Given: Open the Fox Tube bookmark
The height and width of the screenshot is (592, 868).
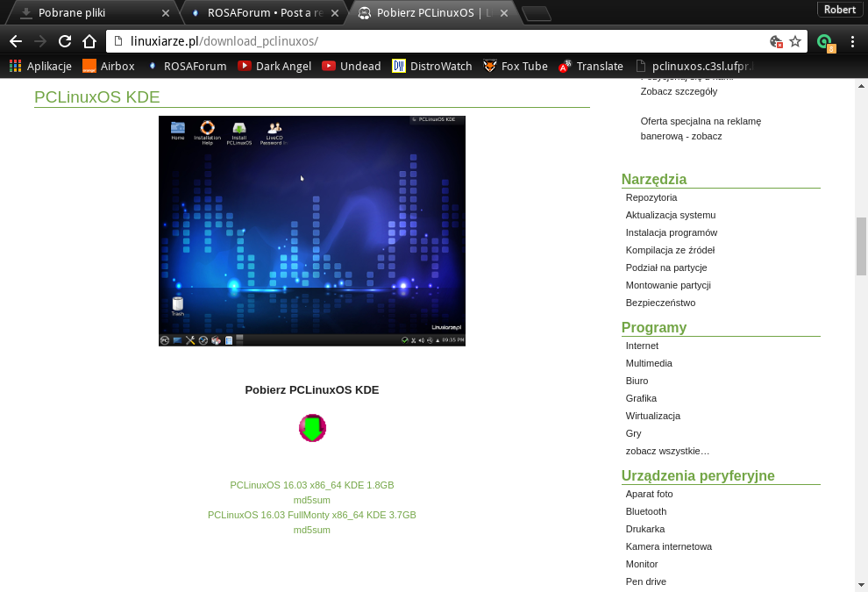Looking at the screenshot, I should click(516, 67).
